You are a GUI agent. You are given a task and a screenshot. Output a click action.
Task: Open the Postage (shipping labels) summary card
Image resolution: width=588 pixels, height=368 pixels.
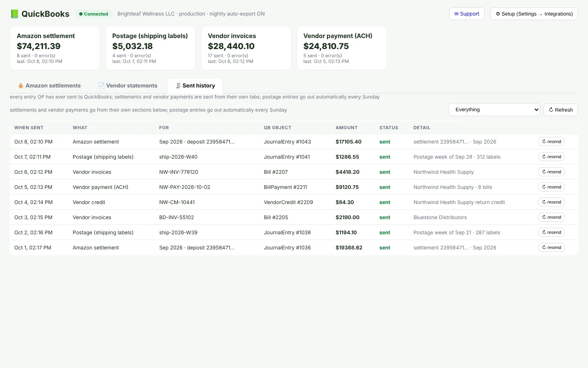tap(151, 48)
